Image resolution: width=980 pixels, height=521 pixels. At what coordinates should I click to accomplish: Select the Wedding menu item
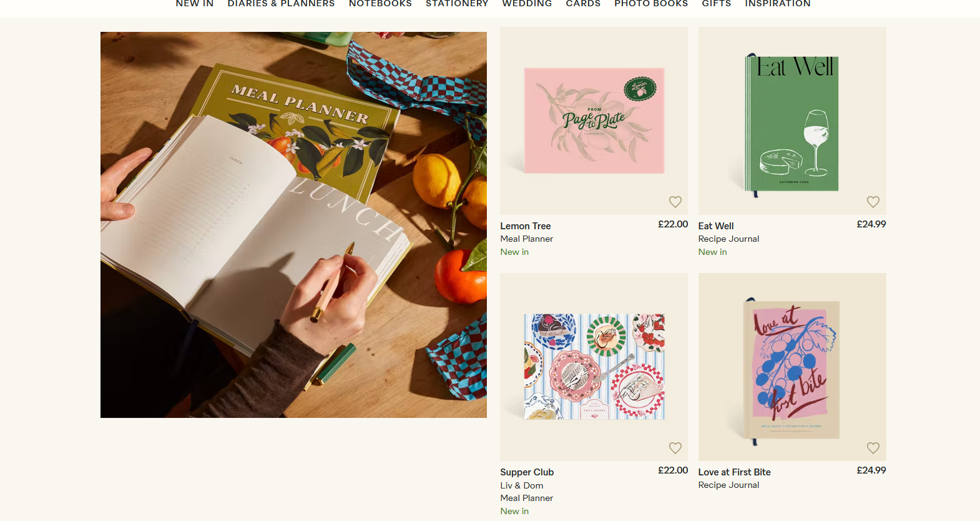point(527,4)
